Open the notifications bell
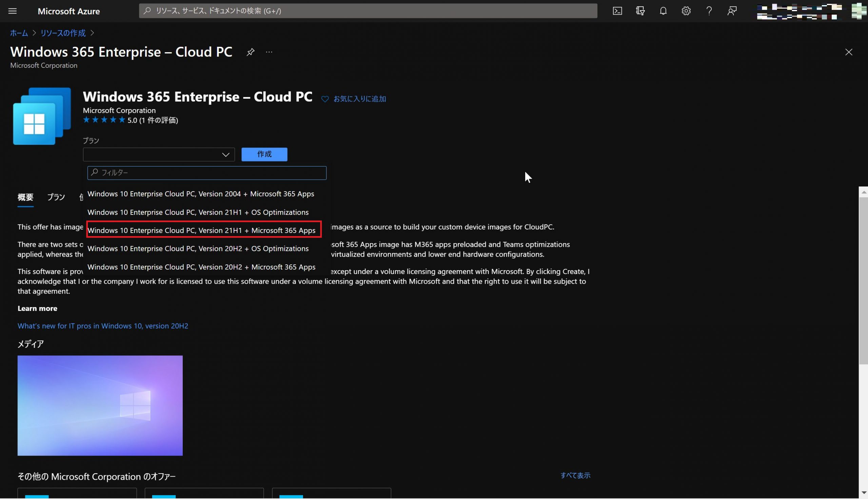This screenshot has width=868, height=499. 663,11
